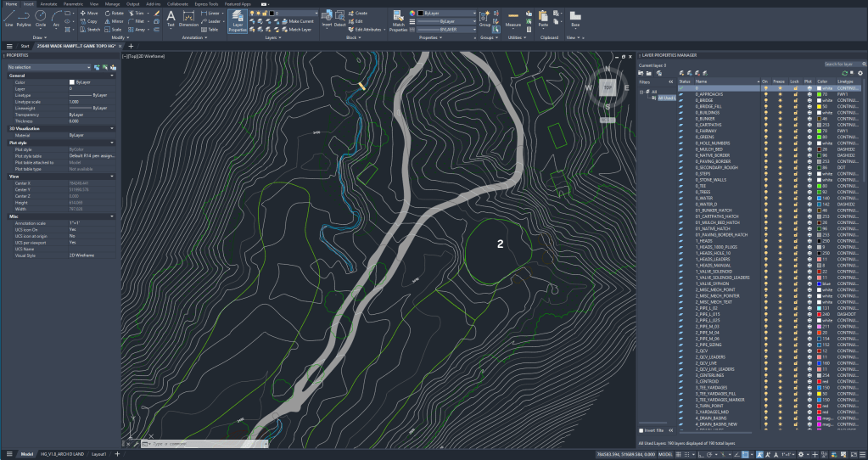Collapse the General properties section

[x=112, y=76]
